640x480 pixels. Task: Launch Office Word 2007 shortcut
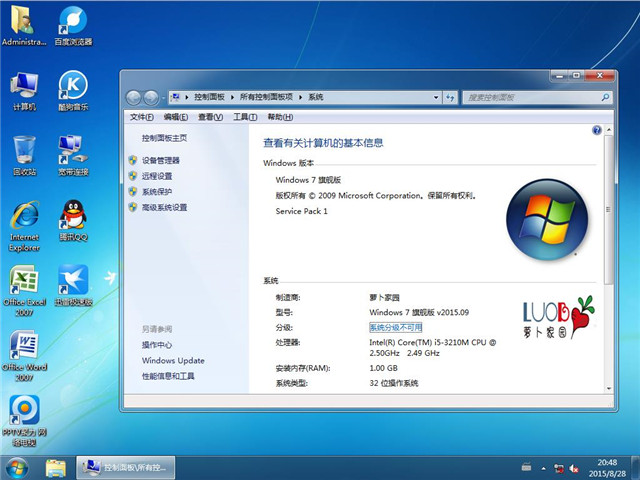(24, 356)
